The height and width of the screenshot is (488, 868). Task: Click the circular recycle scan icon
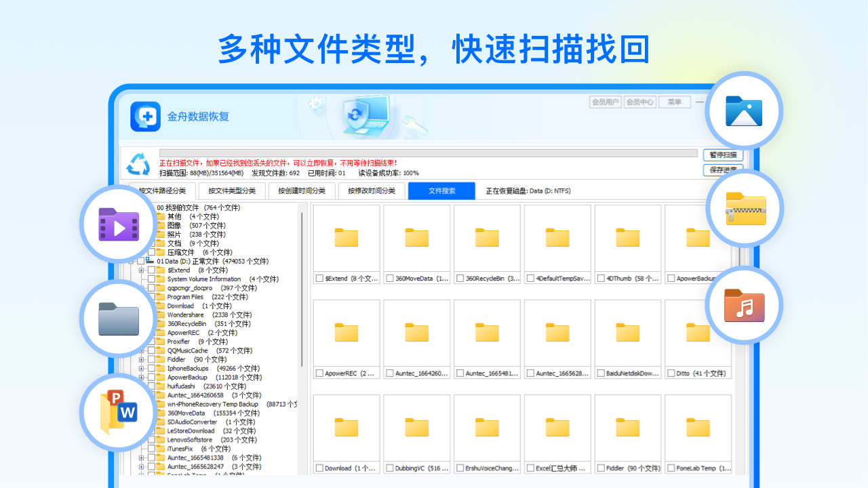click(x=139, y=165)
